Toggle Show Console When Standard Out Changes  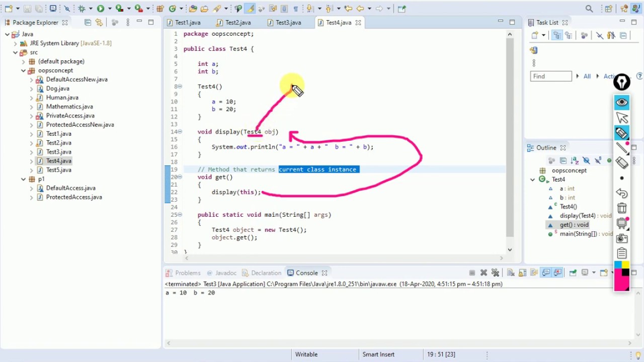tap(546, 273)
